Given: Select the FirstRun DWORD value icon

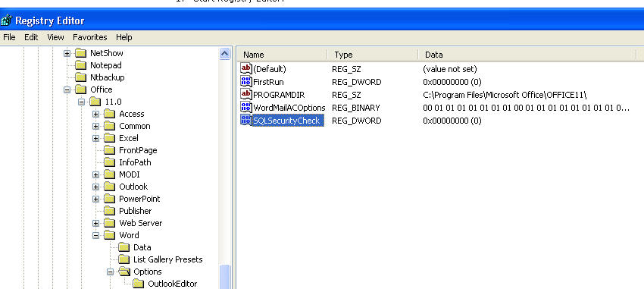Looking at the screenshot, I should 246,81.
